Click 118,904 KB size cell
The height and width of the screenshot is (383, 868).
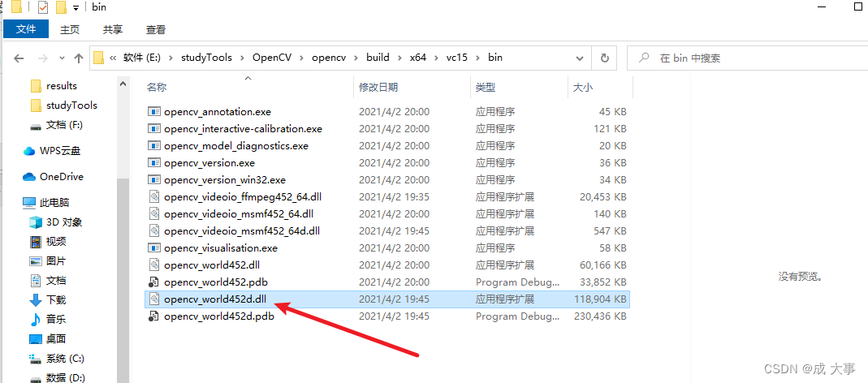601,299
